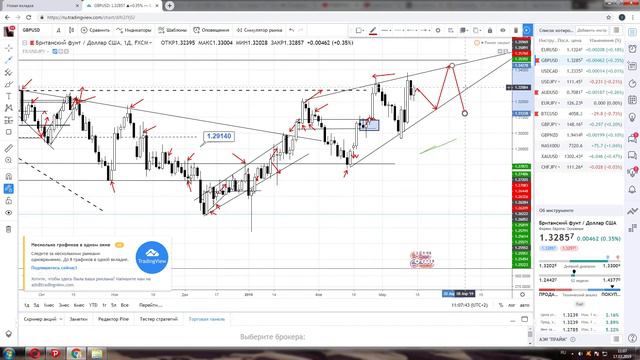Click the Подпишитесь сейчас link in promo
The height and width of the screenshot is (360, 640).
(x=54, y=268)
